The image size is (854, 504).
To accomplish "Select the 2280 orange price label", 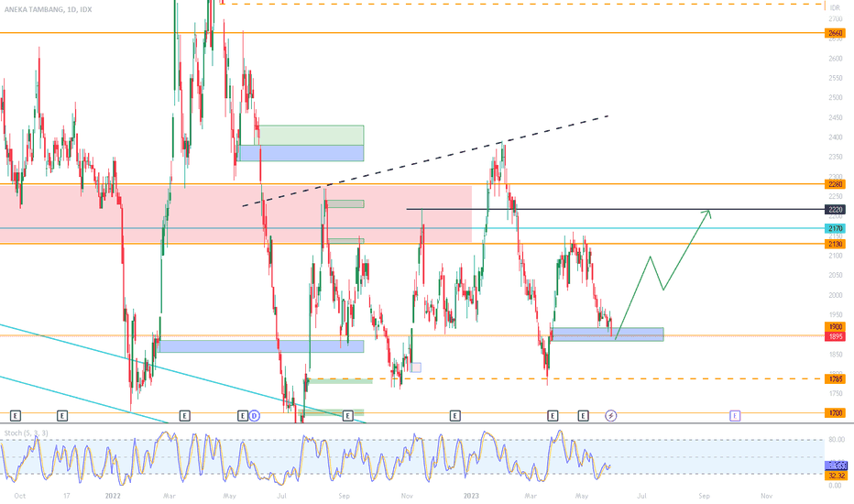I will click(836, 184).
